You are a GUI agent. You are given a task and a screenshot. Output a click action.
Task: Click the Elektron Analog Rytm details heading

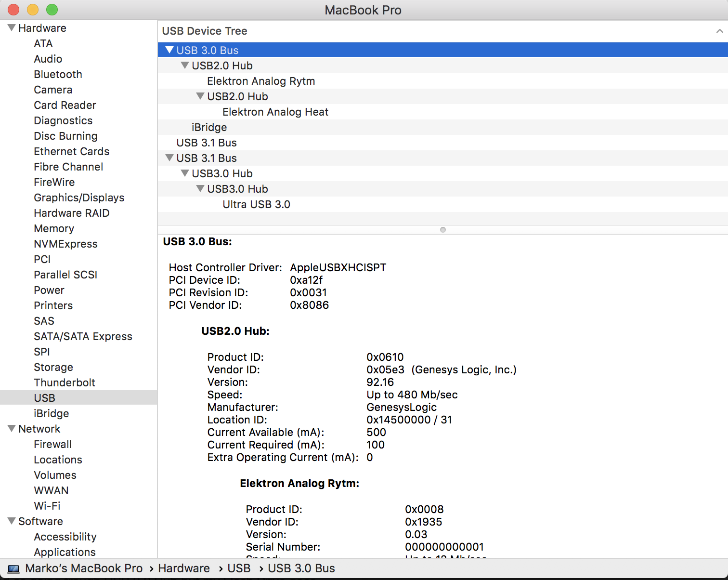coord(299,483)
